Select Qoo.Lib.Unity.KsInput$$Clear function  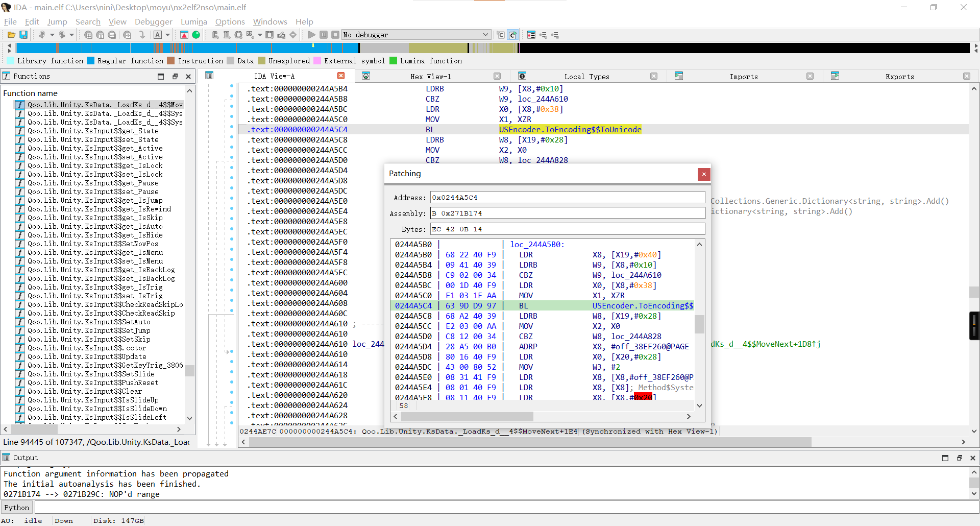[x=85, y=391]
